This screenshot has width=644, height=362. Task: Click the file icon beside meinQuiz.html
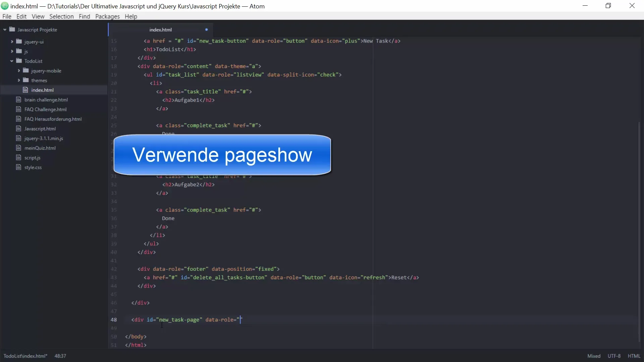click(x=18, y=148)
